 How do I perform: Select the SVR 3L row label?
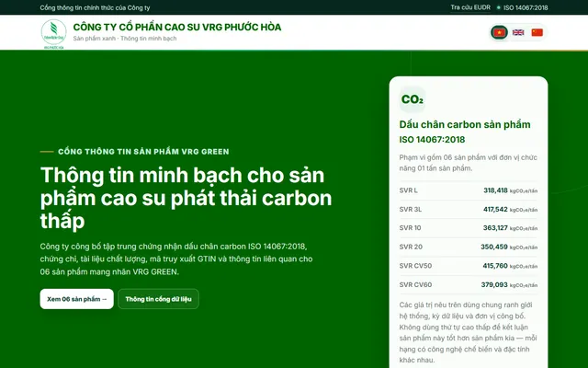[x=411, y=209]
